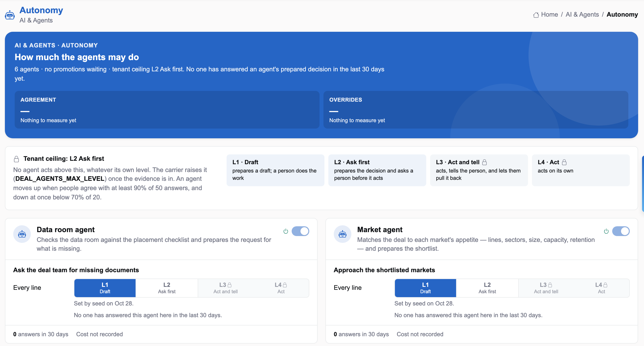Select locked L3 Act and tell for Data room agent
The width and height of the screenshot is (644, 346).
[226, 288]
